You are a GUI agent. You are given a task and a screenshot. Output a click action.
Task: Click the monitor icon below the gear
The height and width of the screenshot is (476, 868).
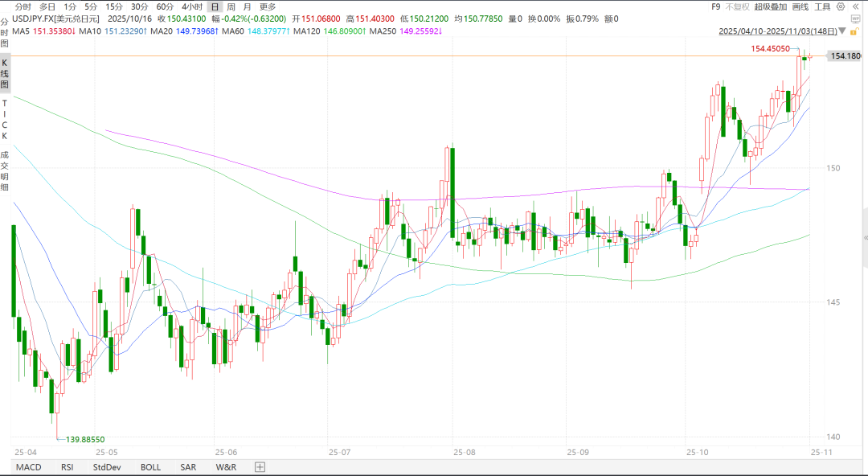[x=854, y=18]
